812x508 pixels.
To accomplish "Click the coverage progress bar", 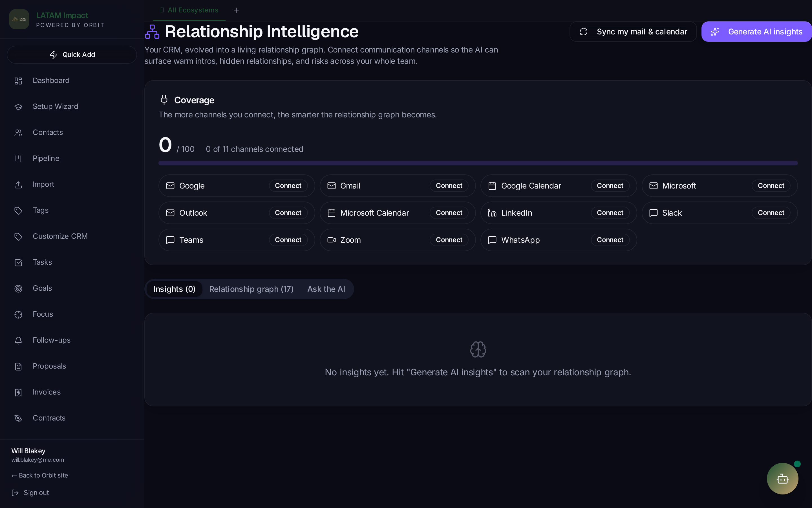I will click(x=478, y=163).
